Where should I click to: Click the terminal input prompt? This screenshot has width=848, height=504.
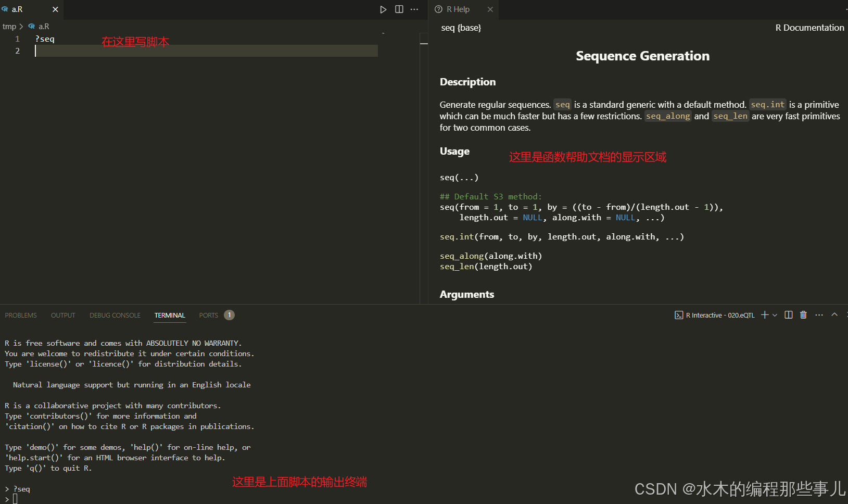(15, 499)
